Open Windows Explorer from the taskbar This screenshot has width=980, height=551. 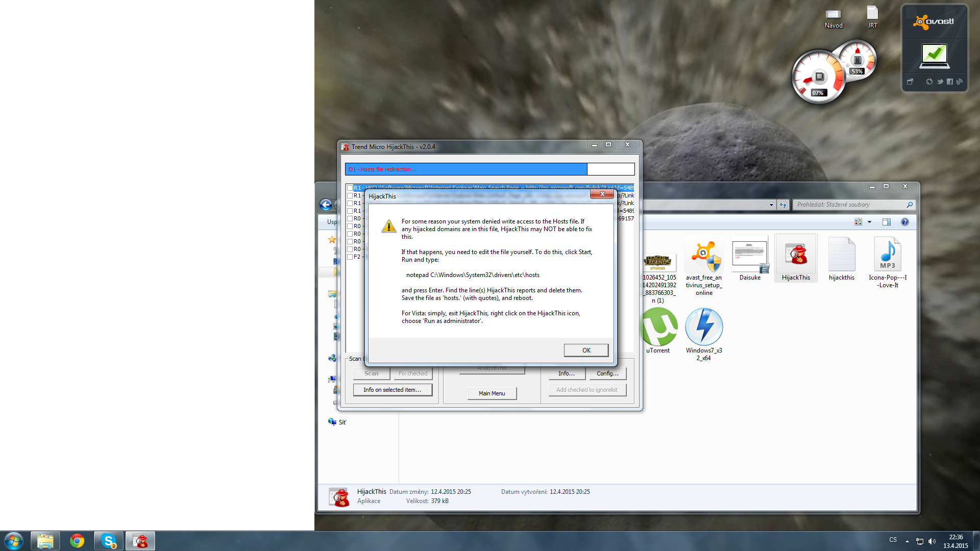(45, 541)
